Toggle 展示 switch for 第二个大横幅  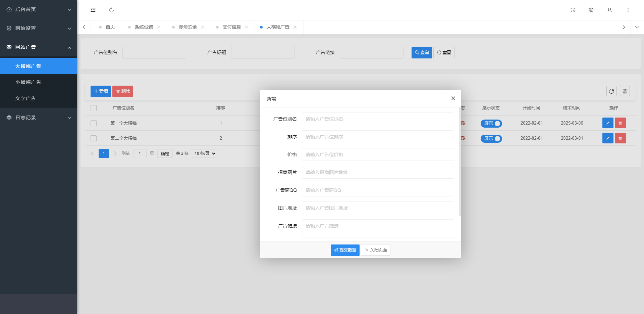pos(491,139)
